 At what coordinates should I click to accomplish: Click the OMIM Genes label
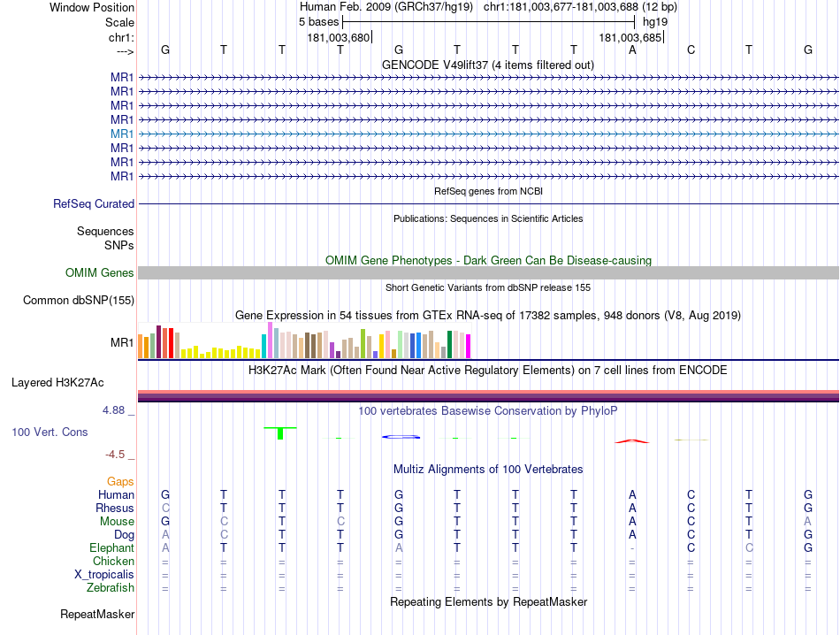(100, 272)
